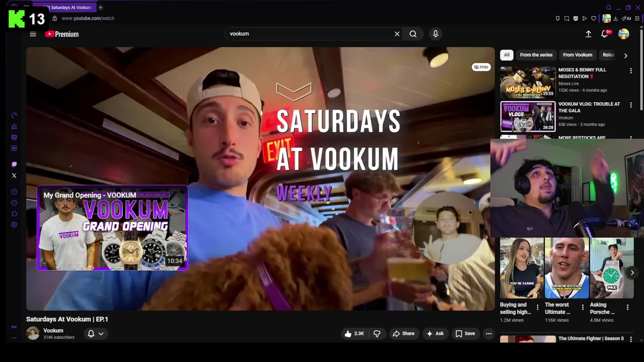The width and height of the screenshot is (644, 362).
Task: Expand notification options chevron next to bell
Action: [101, 333]
